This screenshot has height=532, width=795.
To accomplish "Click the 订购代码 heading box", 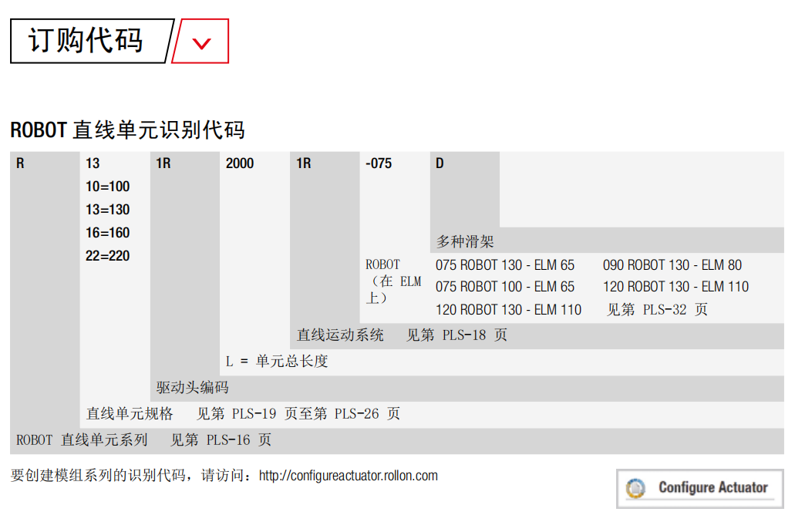I will coord(91,41).
